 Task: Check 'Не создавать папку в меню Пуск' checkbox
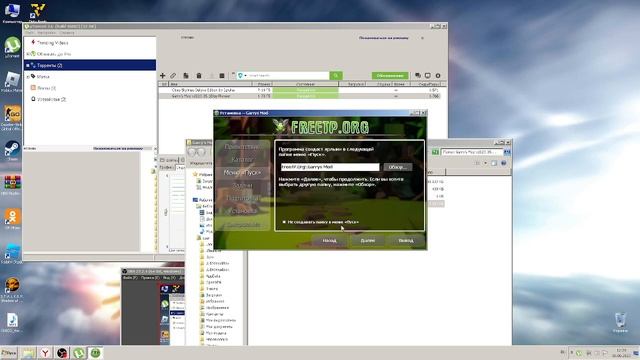coord(284,222)
